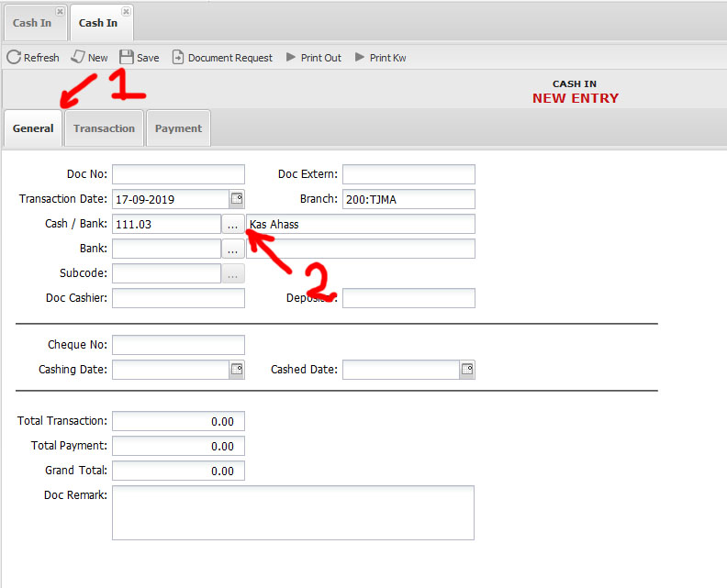Open calendar picker for Transaction Date
Image resolution: width=727 pixels, height=588 pixels.
click(237, 199)
